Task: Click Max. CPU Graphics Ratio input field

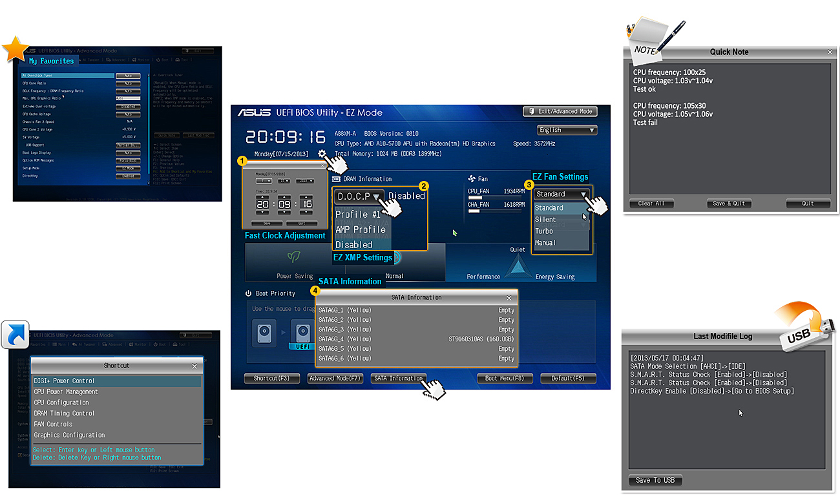Action: 128,99
